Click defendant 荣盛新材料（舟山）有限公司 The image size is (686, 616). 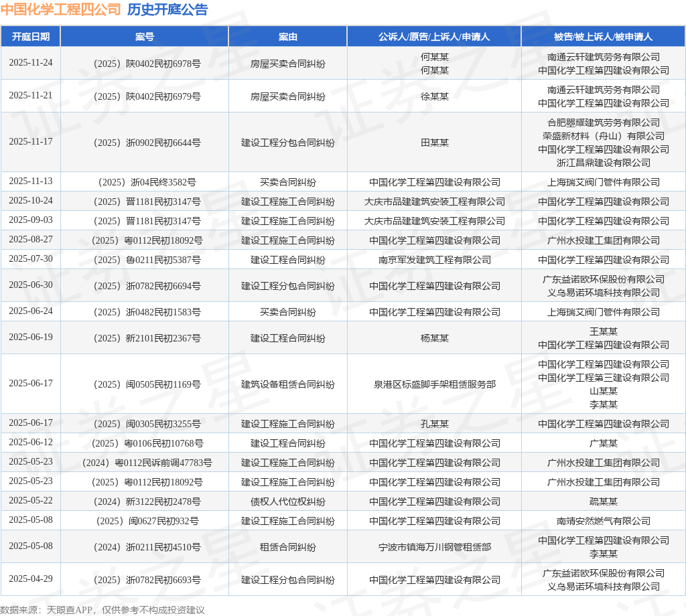pos(604,137)
